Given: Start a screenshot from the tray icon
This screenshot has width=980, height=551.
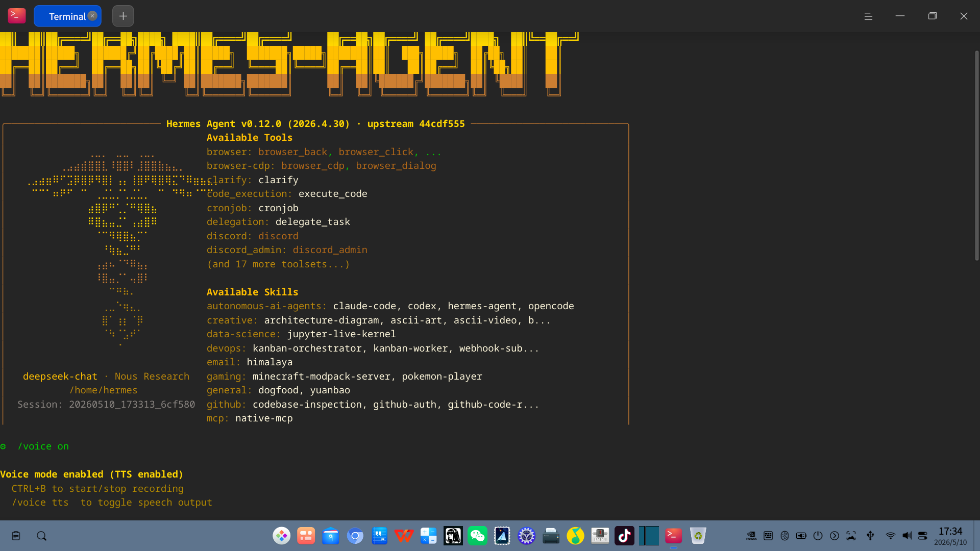Looking at the screenshot, I should 851,536.
